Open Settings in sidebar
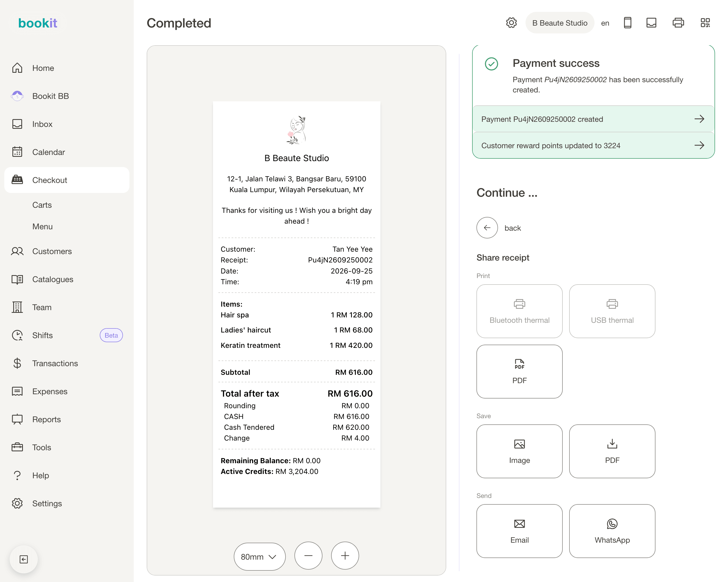The height and width of the screenshot is (582, 728). pyautogui.click(x=67, y=503)
